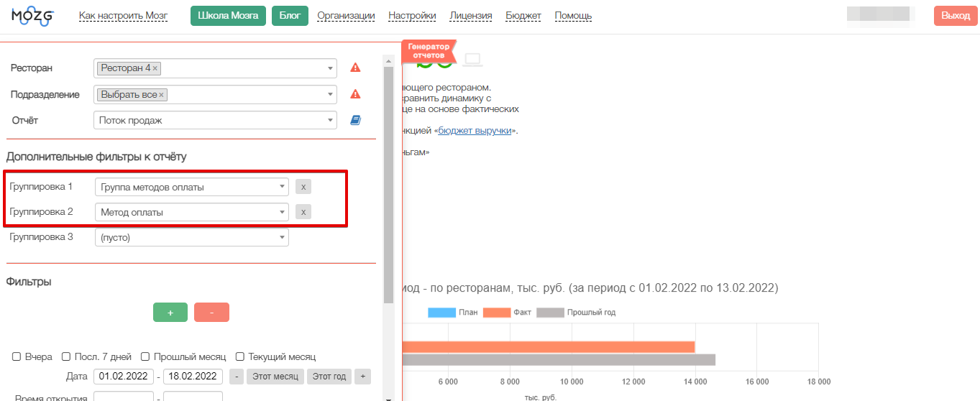The width and height of the screenshot is (980, 401).
Task: Clear Группировка 1 with the x button
Action: point(303,187)
